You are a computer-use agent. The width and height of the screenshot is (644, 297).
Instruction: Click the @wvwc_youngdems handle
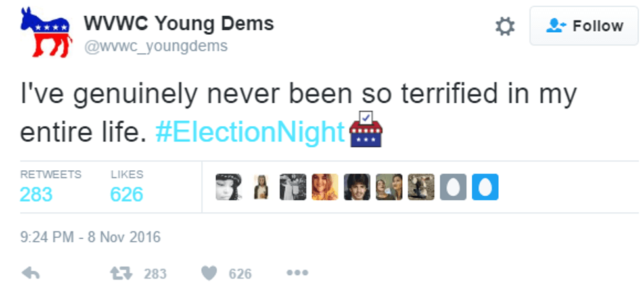pyautogui.click(x=156, y=46)
